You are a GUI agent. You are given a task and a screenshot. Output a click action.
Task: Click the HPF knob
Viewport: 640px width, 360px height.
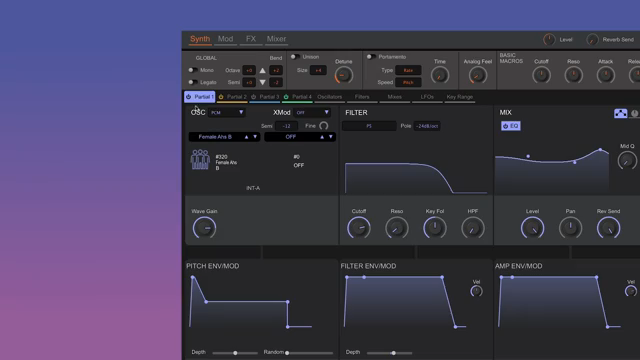tap(473, 228)
